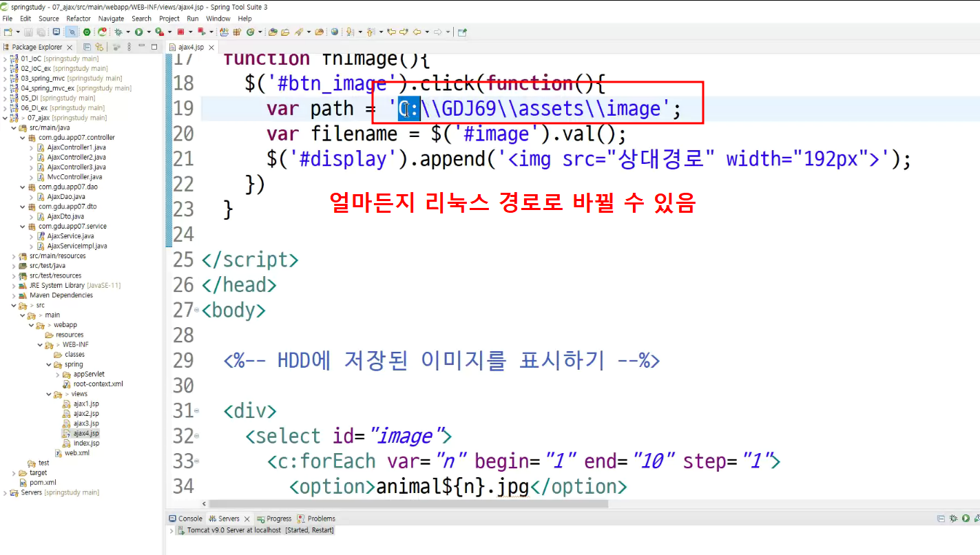Click line 20 filename code text
Screen dimensions: 980x555
[x=446, y=134]
